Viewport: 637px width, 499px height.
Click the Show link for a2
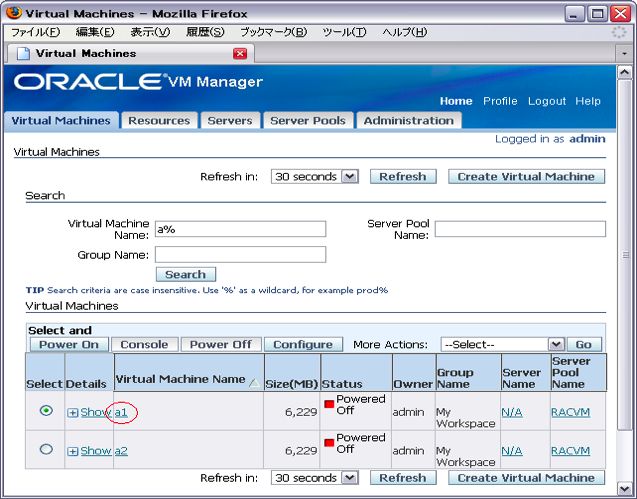(x=96, y=451)
